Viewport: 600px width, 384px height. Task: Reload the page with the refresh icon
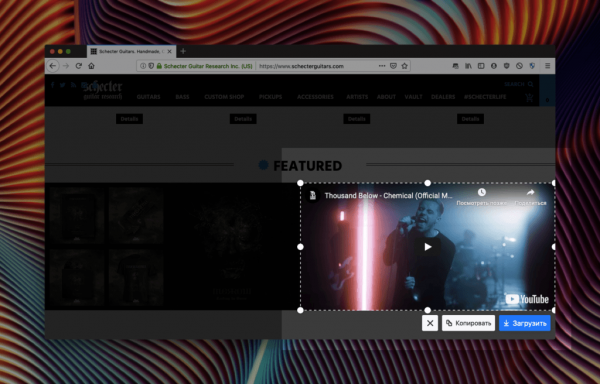point(78,66)
